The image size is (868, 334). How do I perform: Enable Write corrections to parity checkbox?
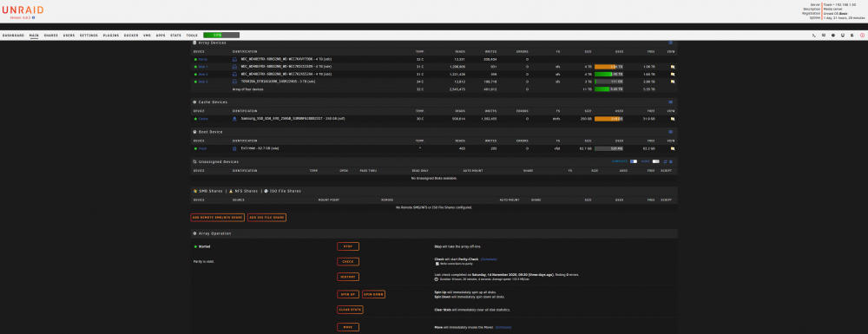[x=437, y=263]
